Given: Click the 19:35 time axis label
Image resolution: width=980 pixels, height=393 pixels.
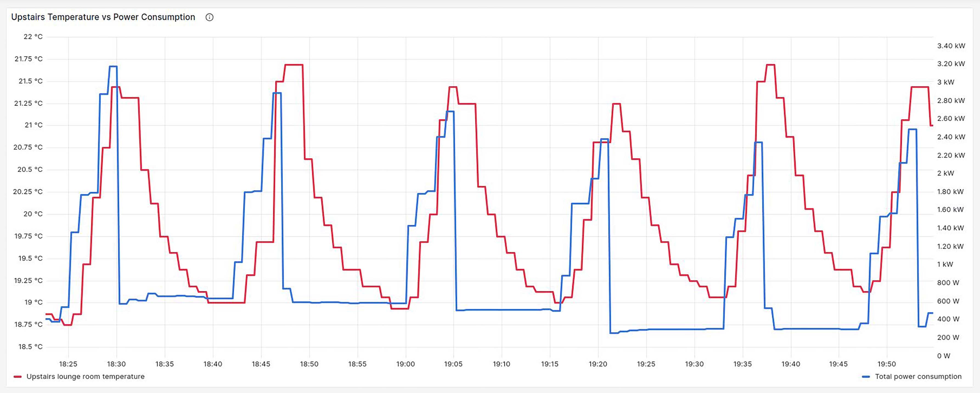Looking at the screenshot, I should 743,364.
